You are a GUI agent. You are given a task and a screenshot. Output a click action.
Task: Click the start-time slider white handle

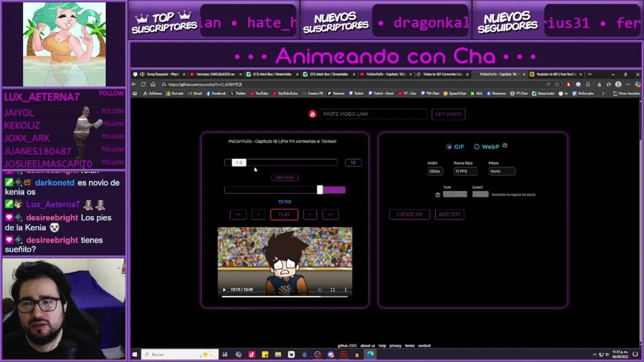point(320,190)
